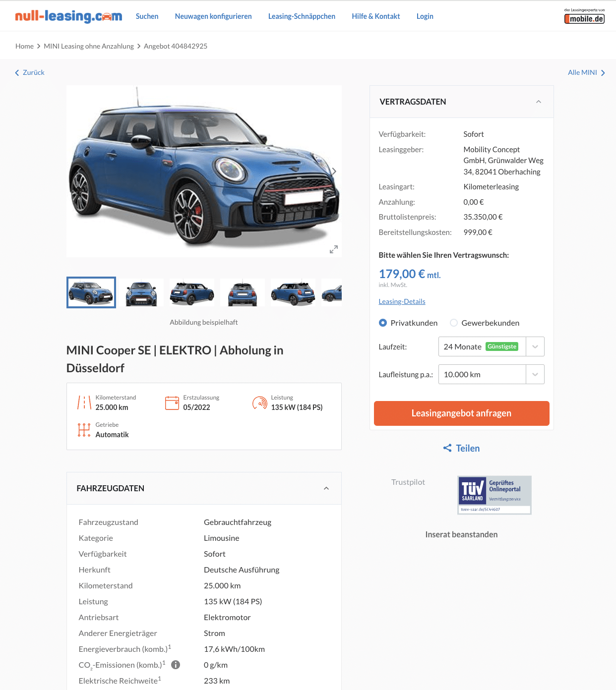Click the null-leasing.com logo
The height and width of the screenshot is (690, 616).
point(68,16)
